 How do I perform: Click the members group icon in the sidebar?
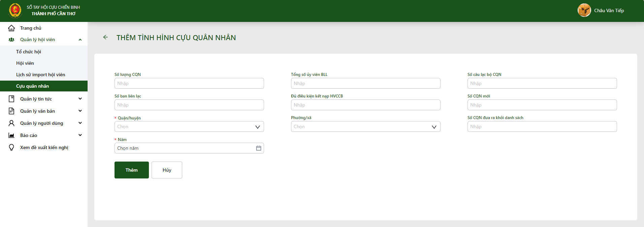pos(11,39)
